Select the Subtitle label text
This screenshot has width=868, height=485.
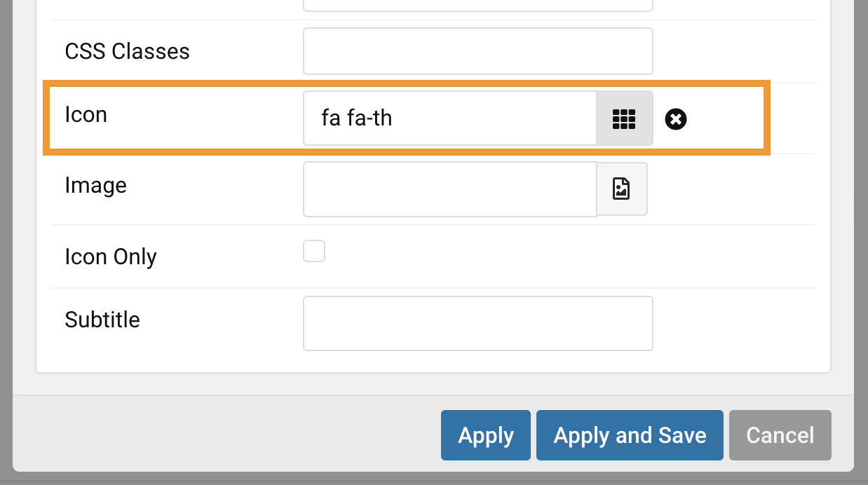point(102,320)
